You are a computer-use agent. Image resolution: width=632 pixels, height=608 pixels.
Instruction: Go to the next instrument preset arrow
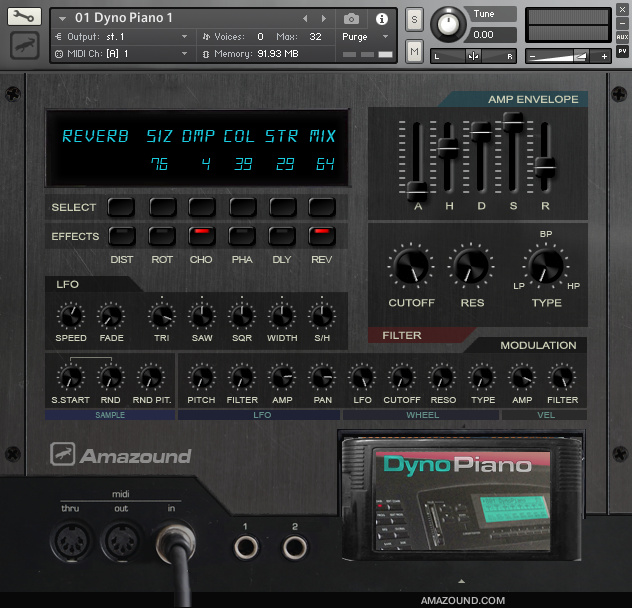[x=324, y=19]
